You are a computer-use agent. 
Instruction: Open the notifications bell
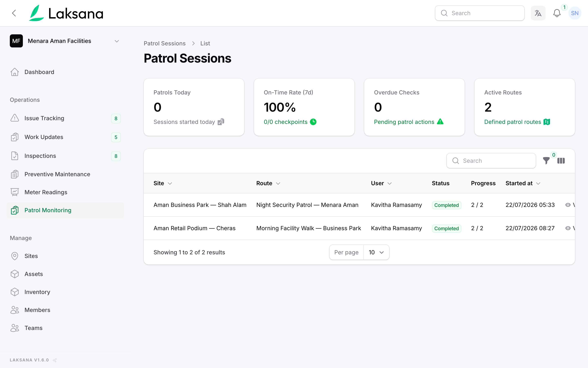tap(557, 13)
